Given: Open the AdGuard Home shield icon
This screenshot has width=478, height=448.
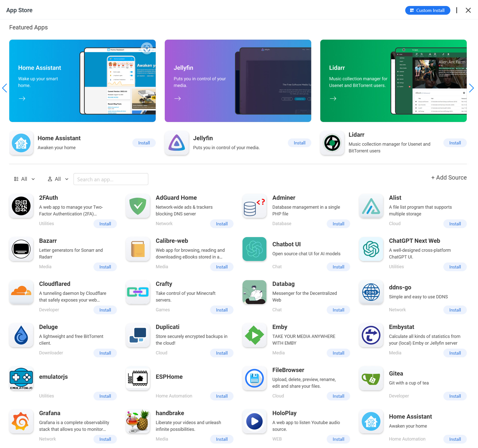Looking at the screenshot, I should coord(138,206).
